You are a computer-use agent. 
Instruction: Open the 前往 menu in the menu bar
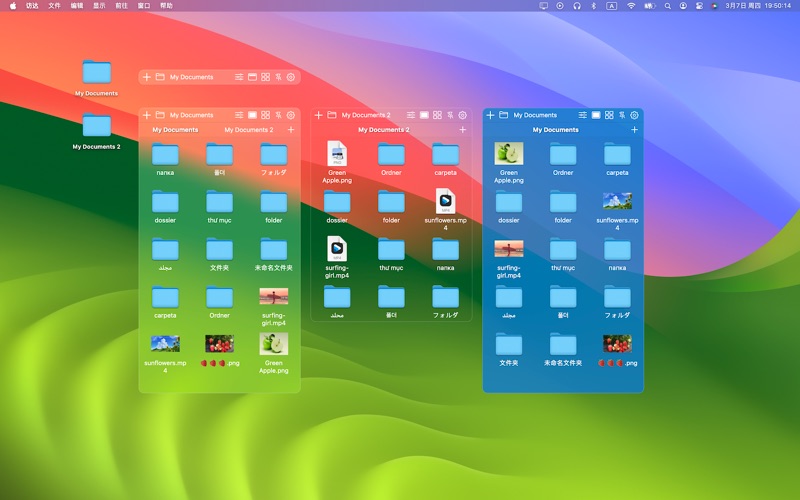tap(121, 5)
